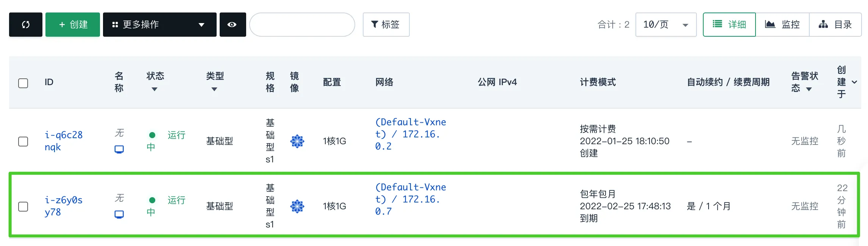Switch to the 详细 view tab
Image resolution: width=868 pixels, height=246 pixels.
(x=729, y=25)
